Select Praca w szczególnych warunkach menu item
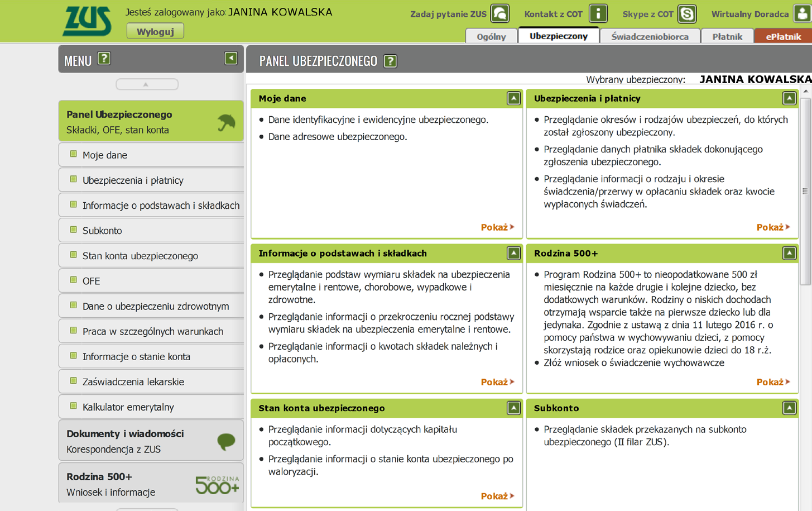812x511 pixels. pyautogui.click(x=151, y=331)
